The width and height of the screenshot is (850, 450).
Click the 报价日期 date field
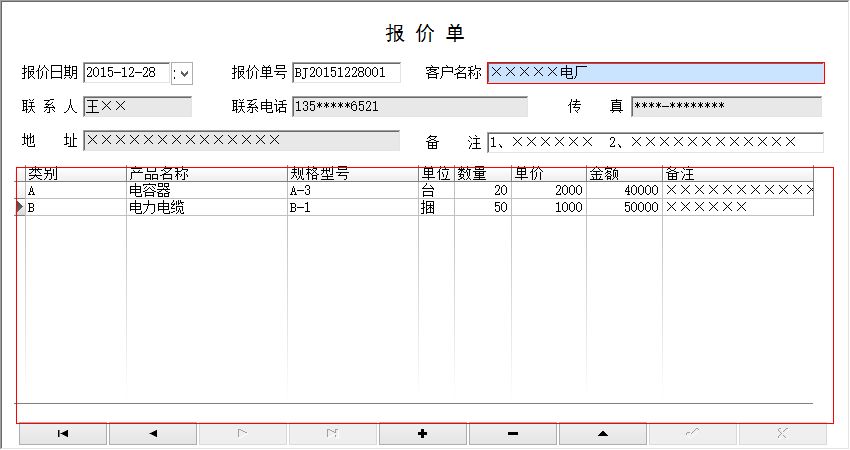tap(127, 73)
